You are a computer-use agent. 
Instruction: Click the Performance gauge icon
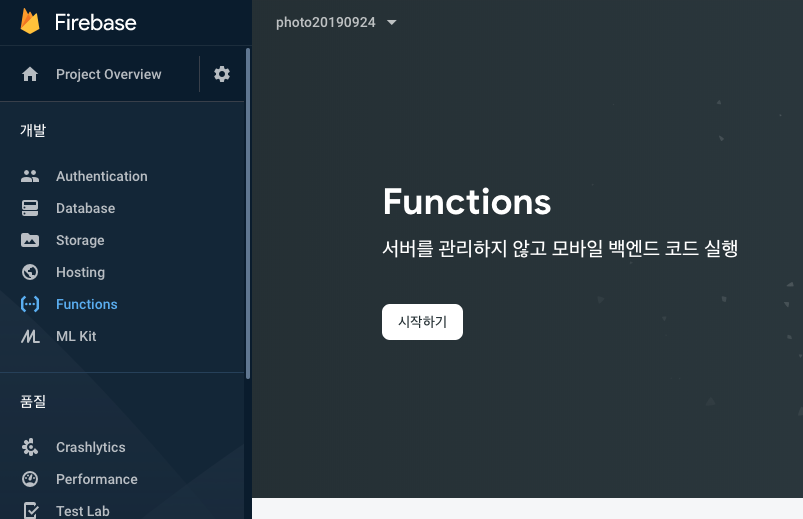(x=30, y=479)
